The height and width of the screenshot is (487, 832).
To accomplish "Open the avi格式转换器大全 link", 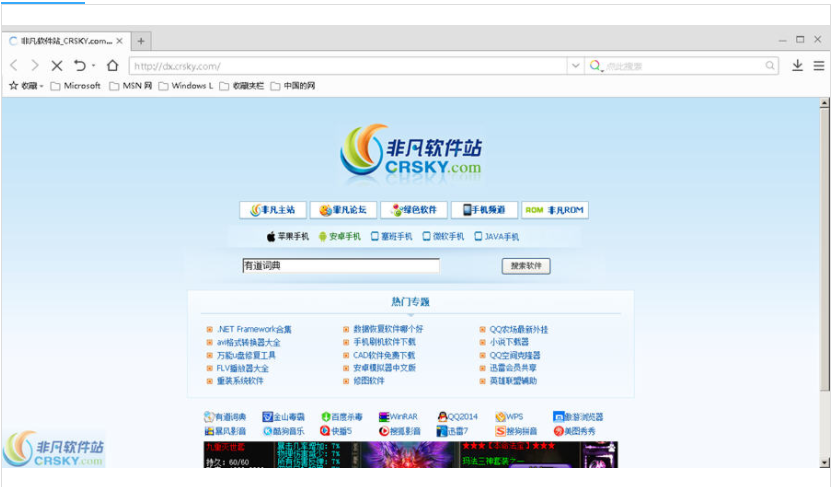I will pyautogui.click(x=248, y=342).
